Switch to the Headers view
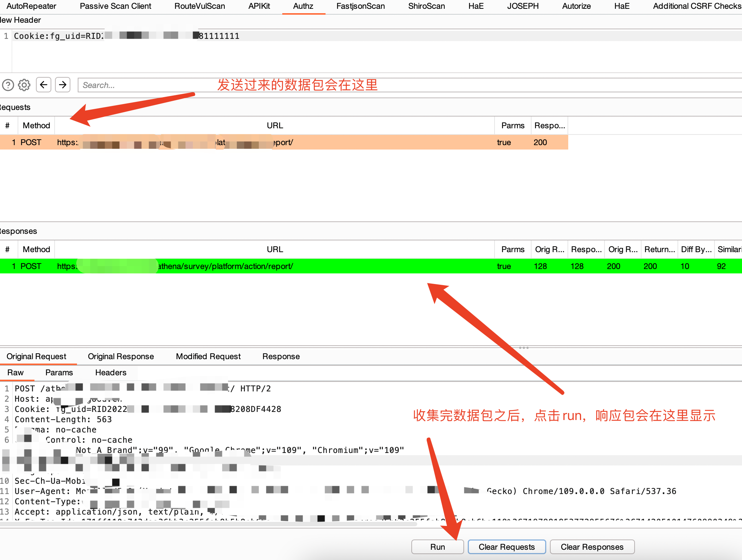The width and height of the screenshot is (742, 560). (x=111, y=372)
